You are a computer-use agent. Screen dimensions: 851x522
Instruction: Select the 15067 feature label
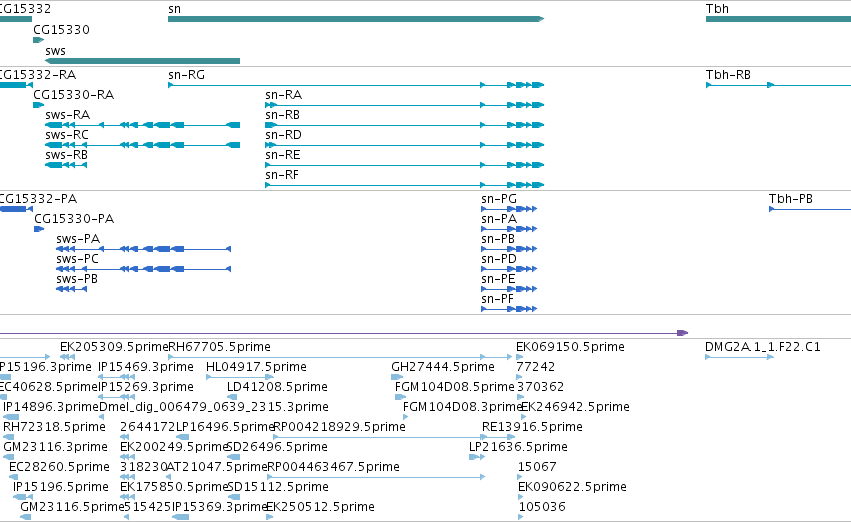[x=537, y=467]
